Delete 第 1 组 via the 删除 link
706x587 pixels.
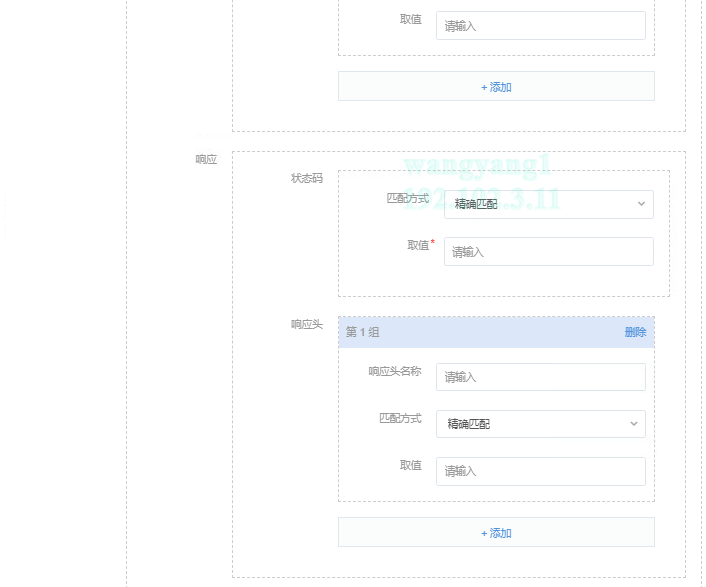point(635,332)
